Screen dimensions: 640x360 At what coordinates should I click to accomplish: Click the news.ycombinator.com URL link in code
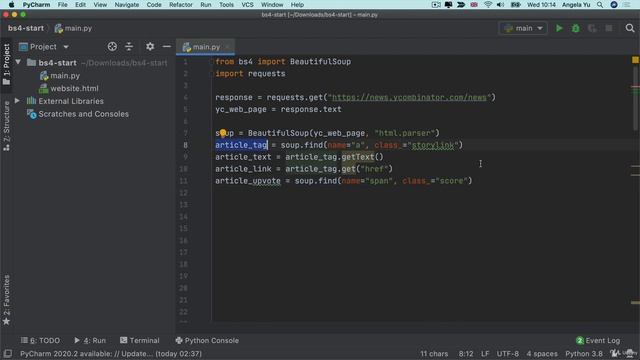click(x=409, y=97)
